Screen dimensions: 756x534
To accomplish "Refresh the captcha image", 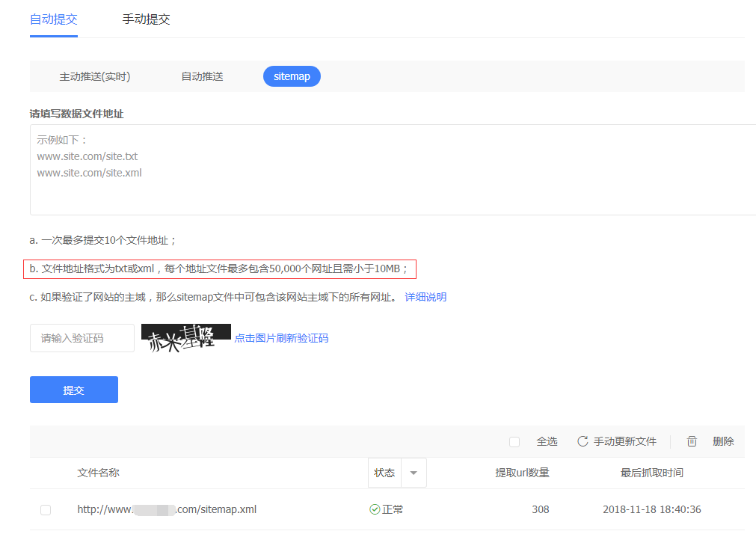I will click(185, 337).
